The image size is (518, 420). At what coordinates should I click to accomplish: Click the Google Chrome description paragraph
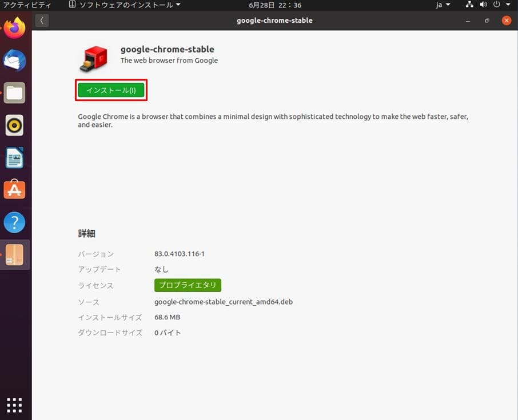[273, 120]
